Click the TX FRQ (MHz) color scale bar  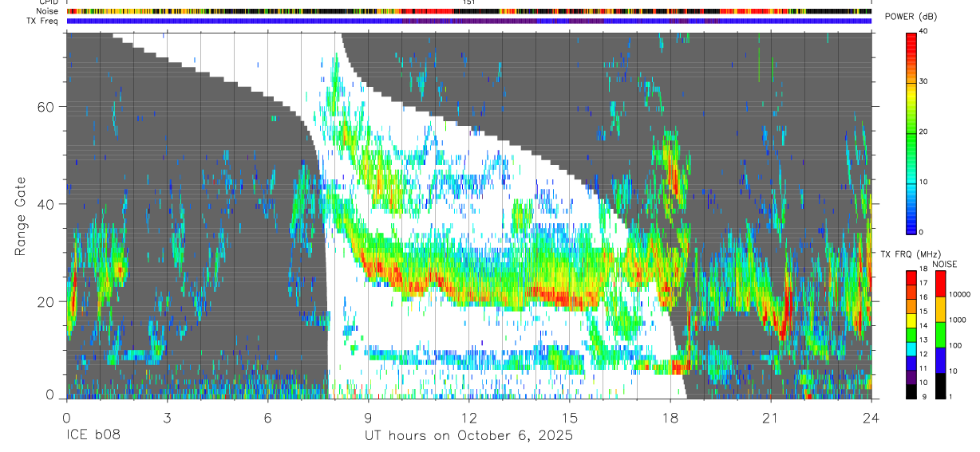coord(911,335)
